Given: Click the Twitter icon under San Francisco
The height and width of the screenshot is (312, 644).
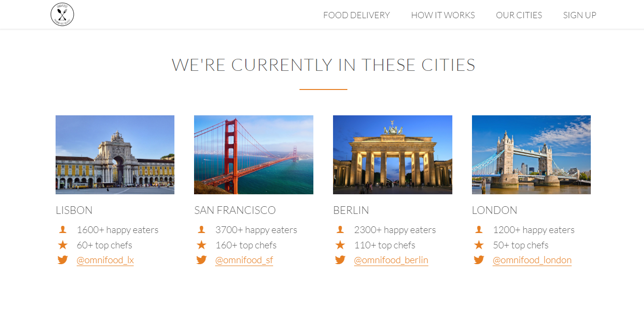Looking at the screenshot, I should [x=201, y=260].
